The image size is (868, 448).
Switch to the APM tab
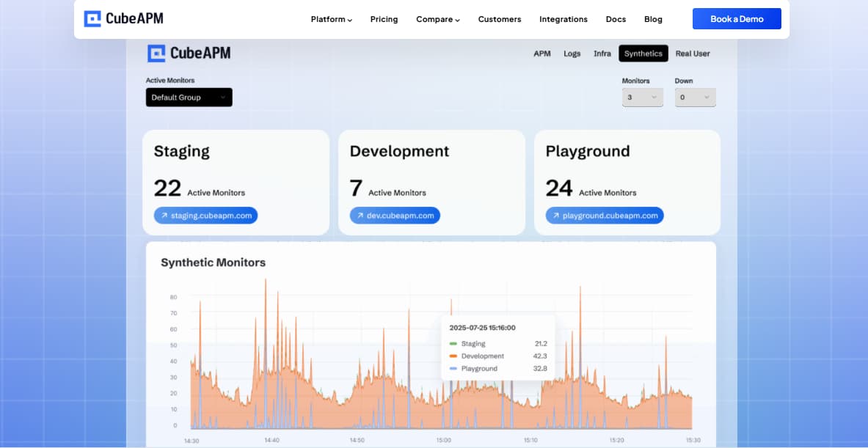[x=542, y=53]
